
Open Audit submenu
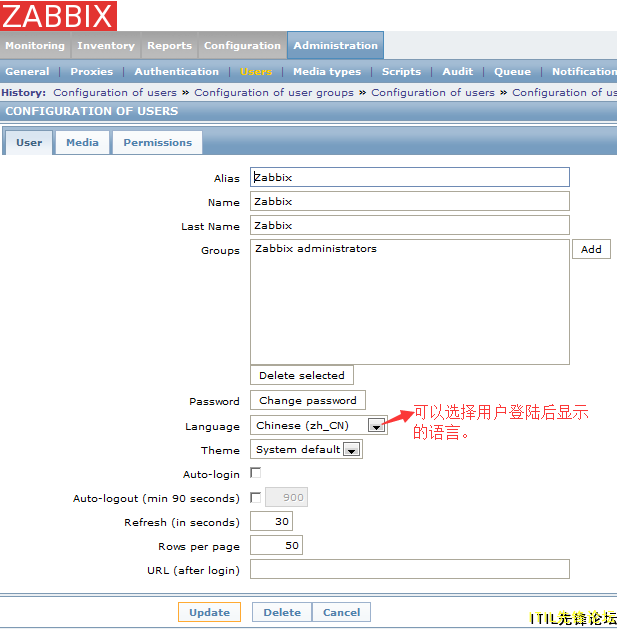457,71
